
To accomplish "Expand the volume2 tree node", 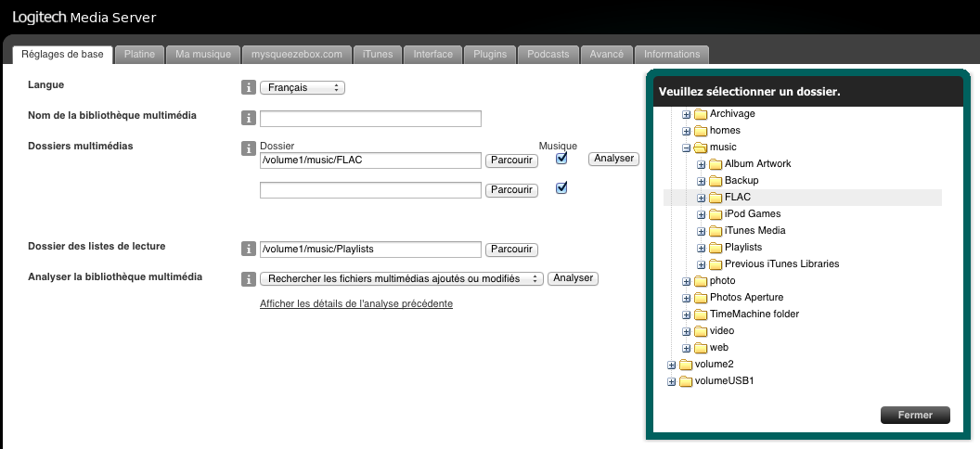I will tap(671, 365).
